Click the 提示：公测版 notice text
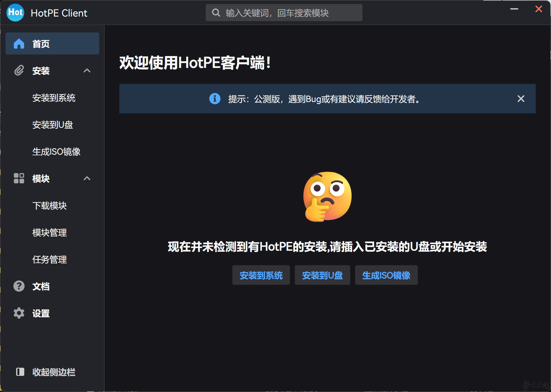This screenshot has width=551, height=392. pos(324,99)
